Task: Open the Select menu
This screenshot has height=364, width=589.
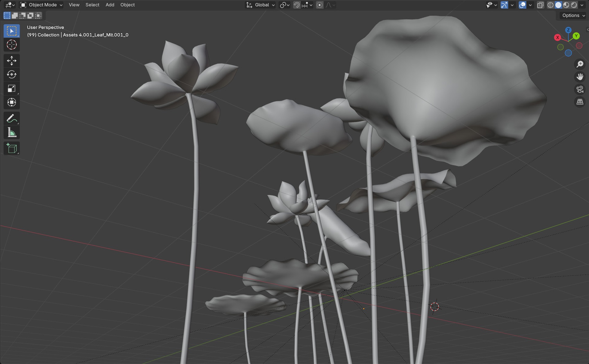Action: [92, 5]
